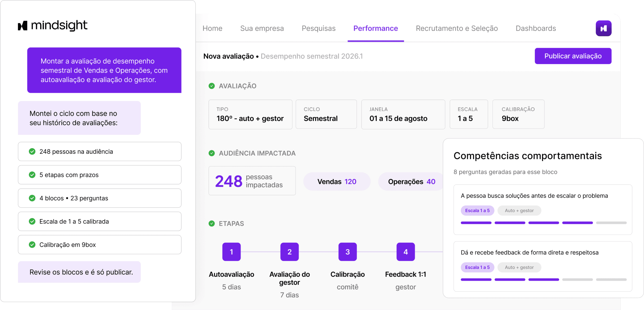Open the Sua empresa tab

(262, 28)
